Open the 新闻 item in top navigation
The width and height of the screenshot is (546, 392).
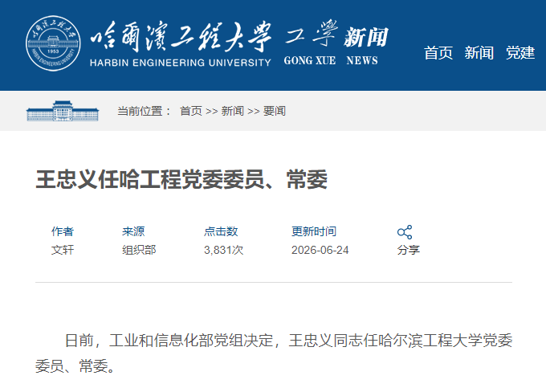point(479,53)
